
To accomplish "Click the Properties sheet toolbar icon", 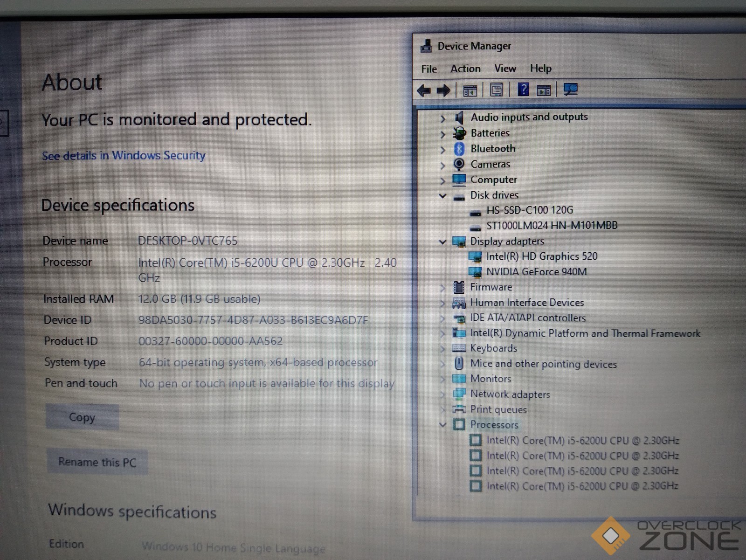I will coord(497,90).
